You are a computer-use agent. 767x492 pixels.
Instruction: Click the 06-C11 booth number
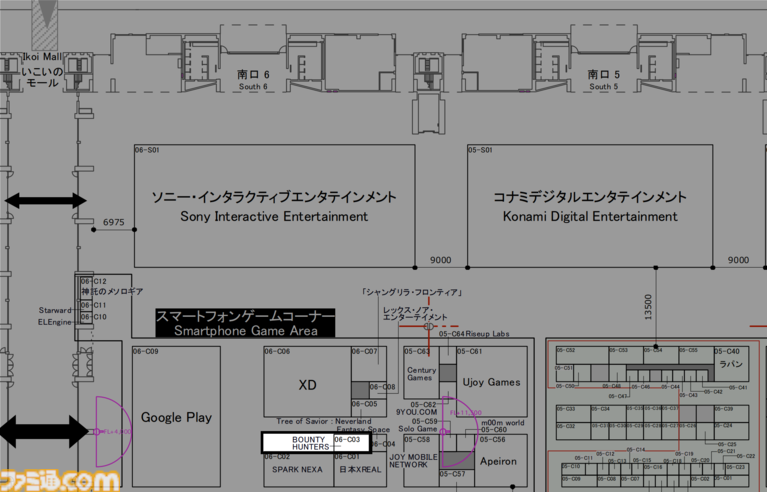(93, 305)
